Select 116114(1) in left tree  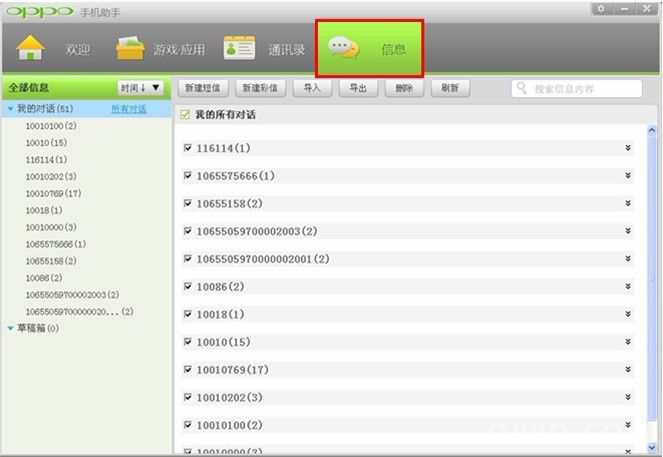46,160
